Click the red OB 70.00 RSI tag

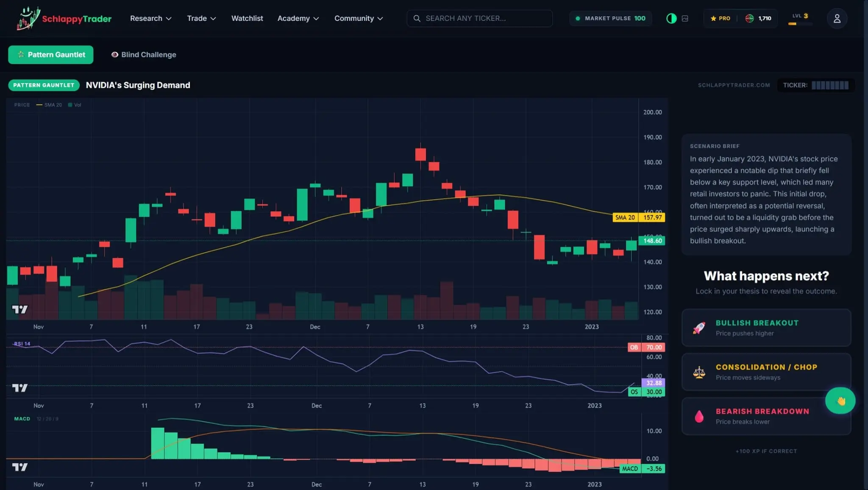[x=646, y=347]
